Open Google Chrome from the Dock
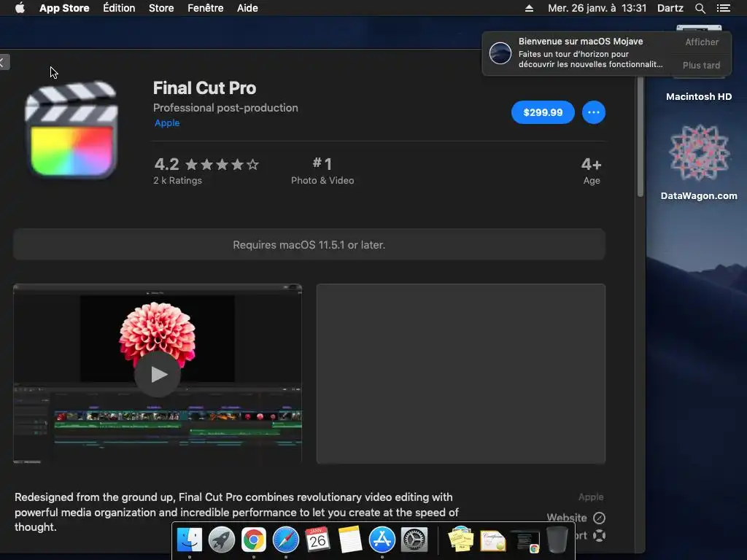The width and height of the screenshot is (747, 560). [x=253, y=540]
